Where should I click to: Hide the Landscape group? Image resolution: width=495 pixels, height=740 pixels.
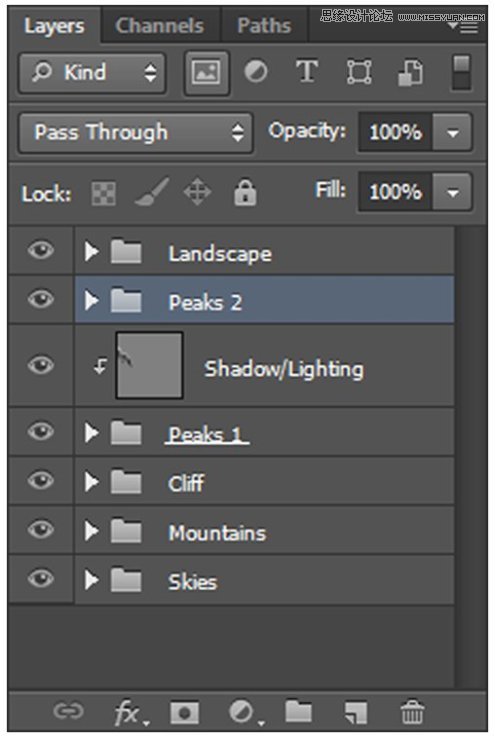[41, 250]
